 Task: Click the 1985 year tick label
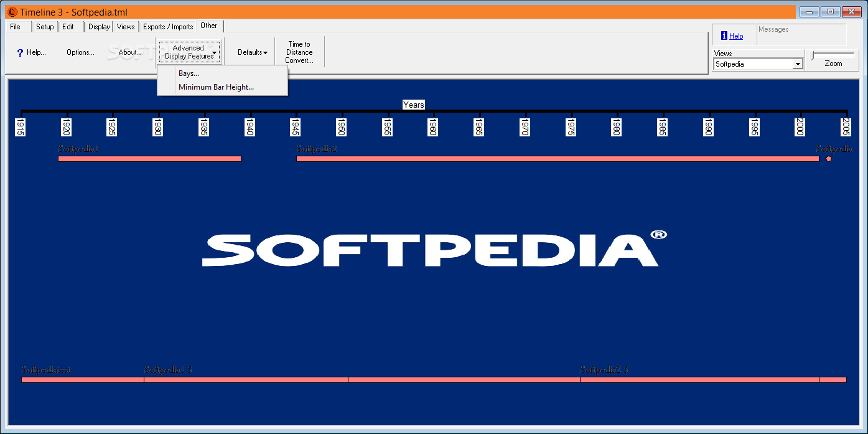[x=662, y=127]
